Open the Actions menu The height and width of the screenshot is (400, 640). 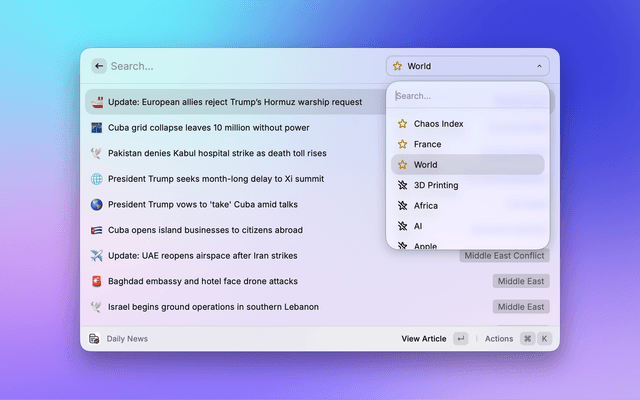[499, 339]
